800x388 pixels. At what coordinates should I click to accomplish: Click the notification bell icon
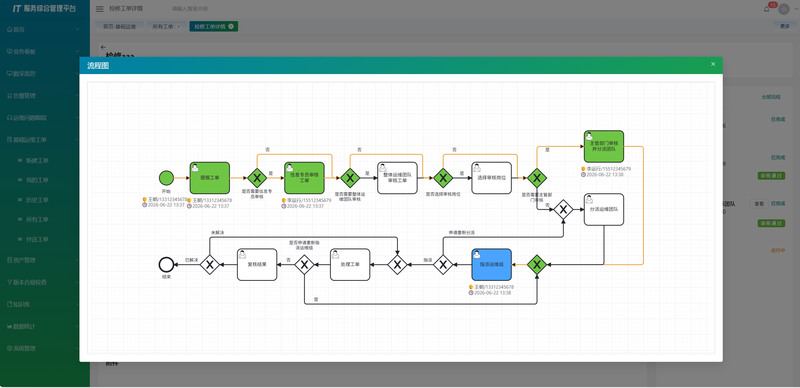[x=766, y=9]
